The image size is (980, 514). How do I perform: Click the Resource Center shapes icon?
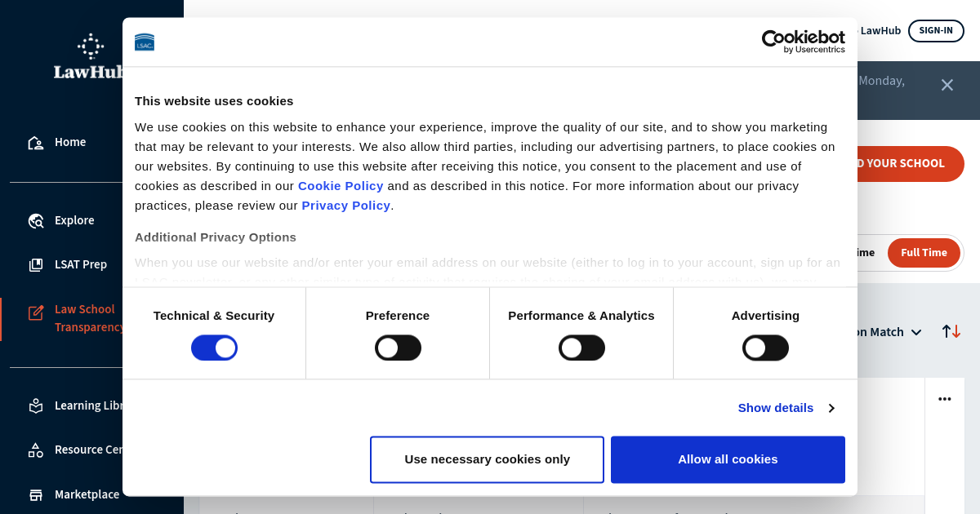[36, 450]
